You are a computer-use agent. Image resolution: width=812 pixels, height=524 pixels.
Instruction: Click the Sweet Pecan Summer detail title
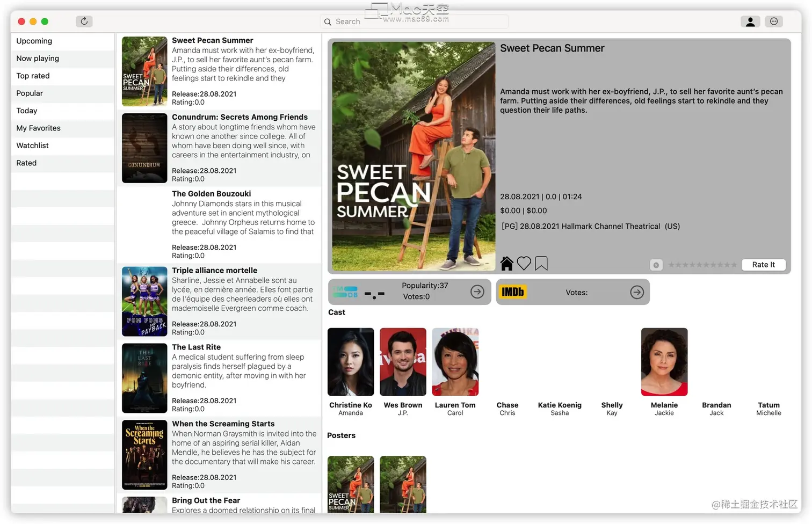pyautogui.click(x=552, y=48)
